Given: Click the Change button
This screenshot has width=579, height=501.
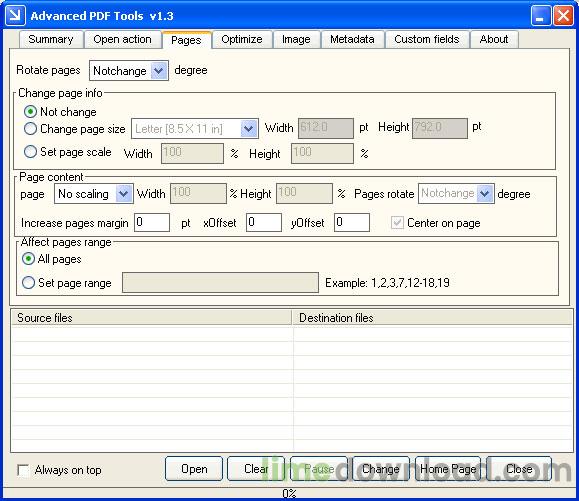Looking at the screenshot, I should (x=381, y=469).
